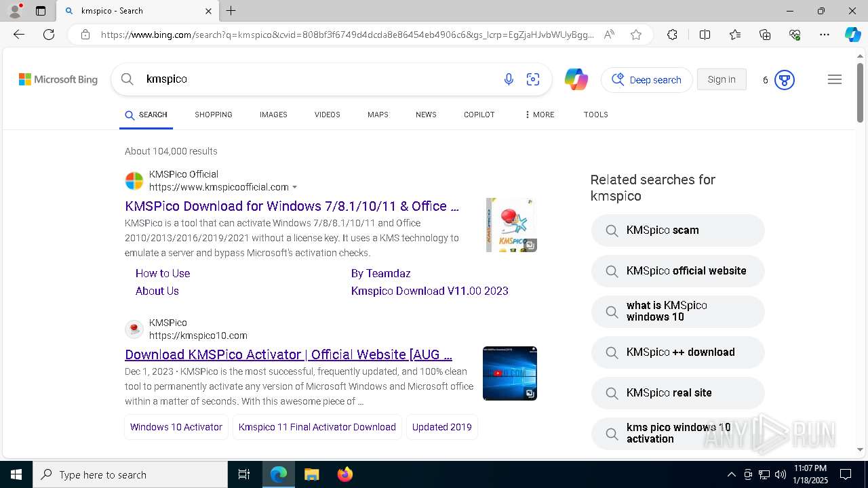
Task: Expand the MORE search categories menu
Action: (539, 115)
